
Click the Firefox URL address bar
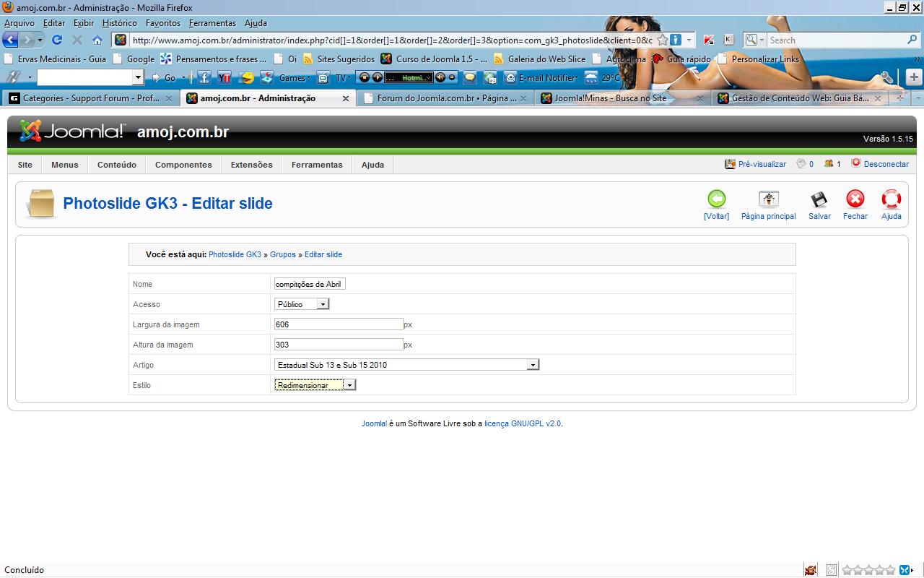[x=392, y=40]
